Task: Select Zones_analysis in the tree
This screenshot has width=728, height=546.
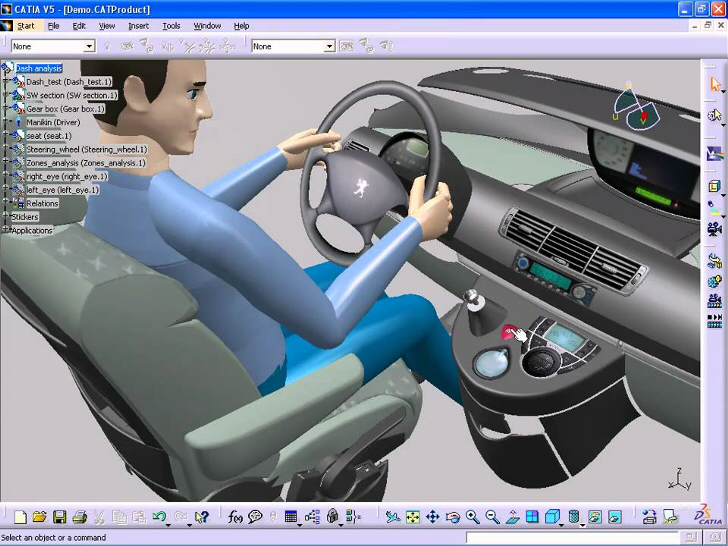Action: point(86,162)
